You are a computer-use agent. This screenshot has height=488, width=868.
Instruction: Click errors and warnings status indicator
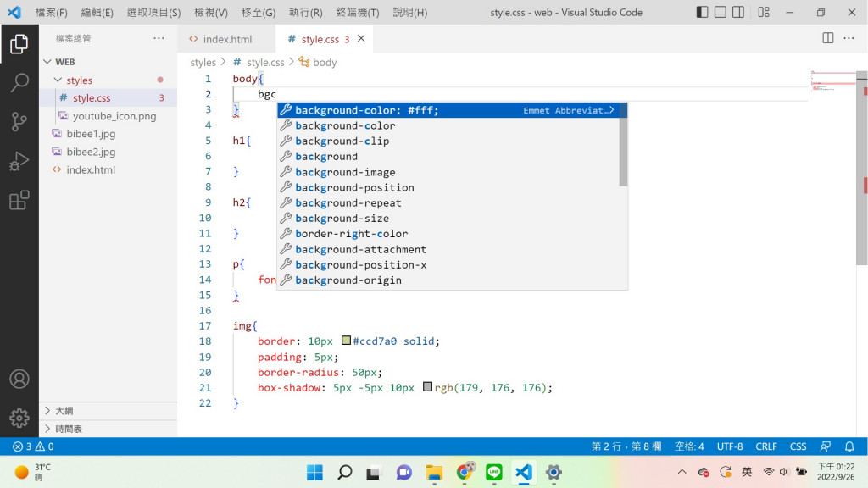pyautogui.click(x=33, y=446)
